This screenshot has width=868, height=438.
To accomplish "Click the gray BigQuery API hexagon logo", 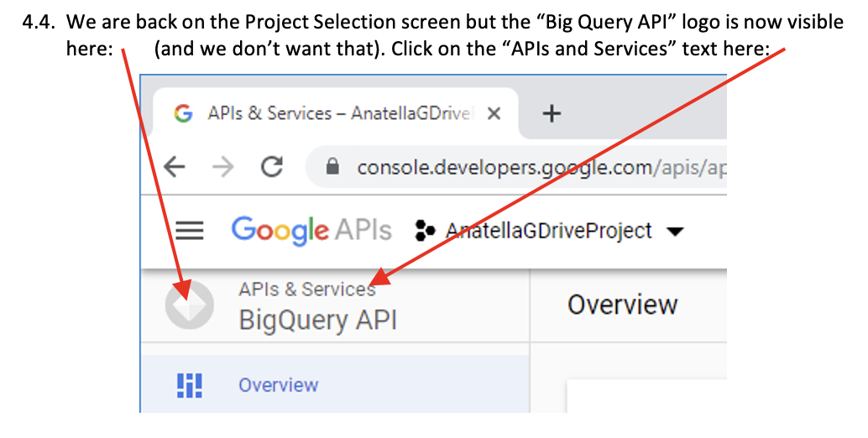I will [x=189, y=304].
